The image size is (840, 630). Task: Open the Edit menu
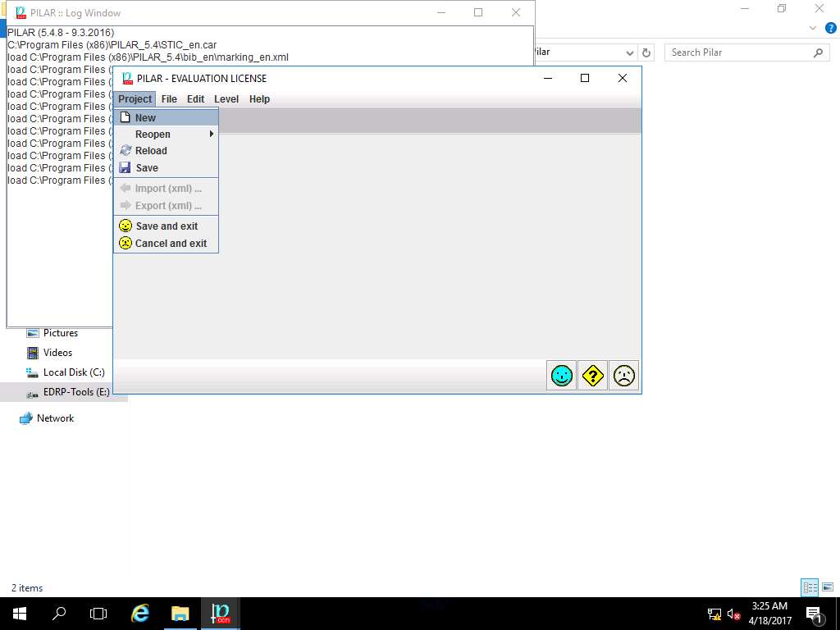point(195,99)
